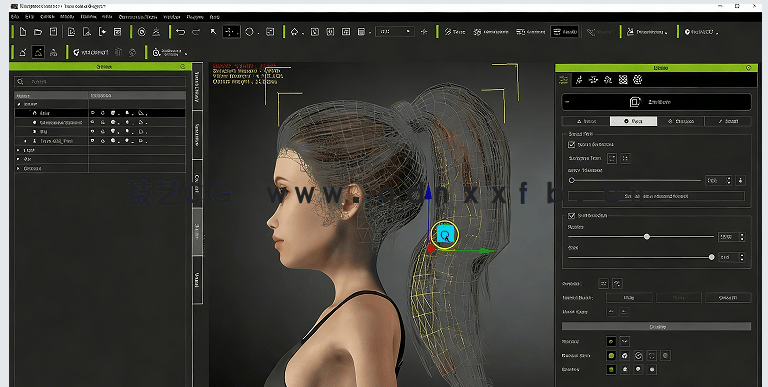Click the first icon of second toolbar row
The height and width of the screenshot is (387, 768).
[23, 52]
